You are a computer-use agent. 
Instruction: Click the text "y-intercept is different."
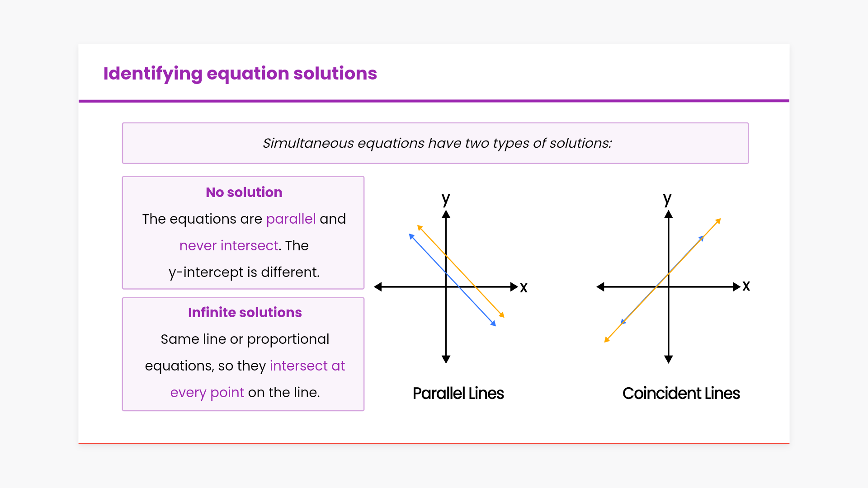pyautogui.click(x=244, y=272)
